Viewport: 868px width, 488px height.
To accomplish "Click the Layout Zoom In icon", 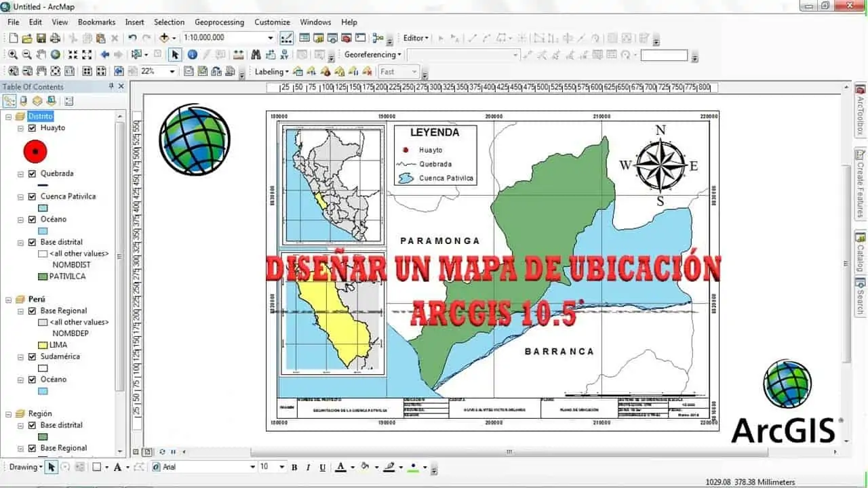I will coord(13,71).
